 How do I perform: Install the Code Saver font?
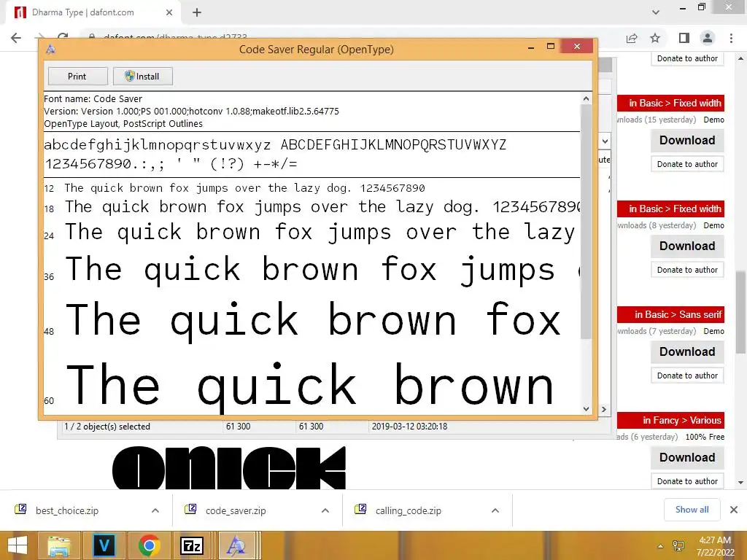142,76
